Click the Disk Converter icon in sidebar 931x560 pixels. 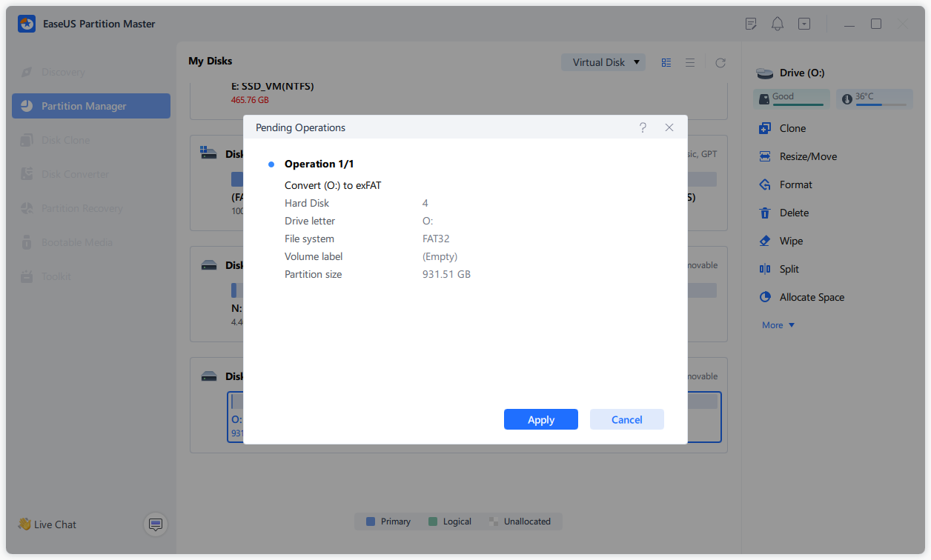[27, 174]
